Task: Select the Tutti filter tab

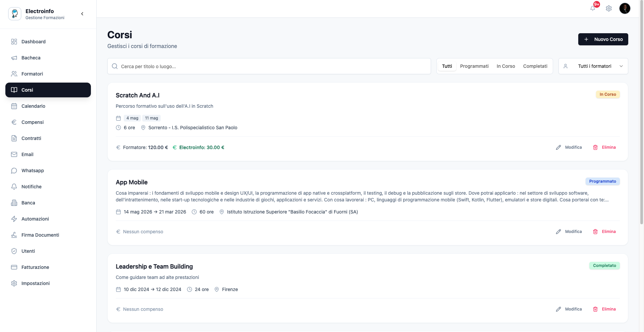Action: coord(447,66)
